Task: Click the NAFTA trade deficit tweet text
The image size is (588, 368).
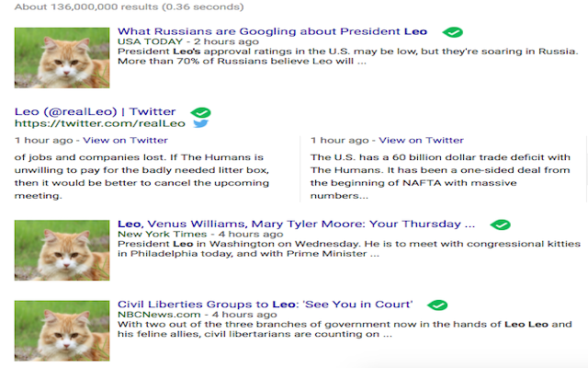Action: pyautogui.click(x=440, y=176)
